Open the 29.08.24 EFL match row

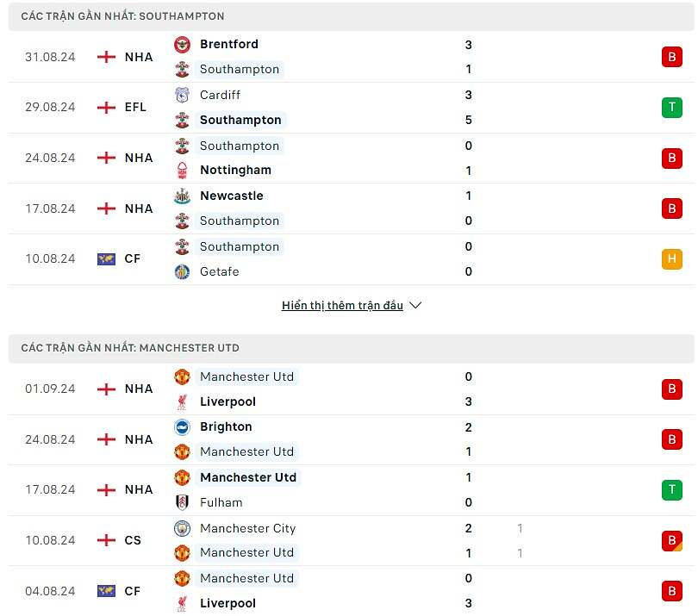tap(345, 108)
